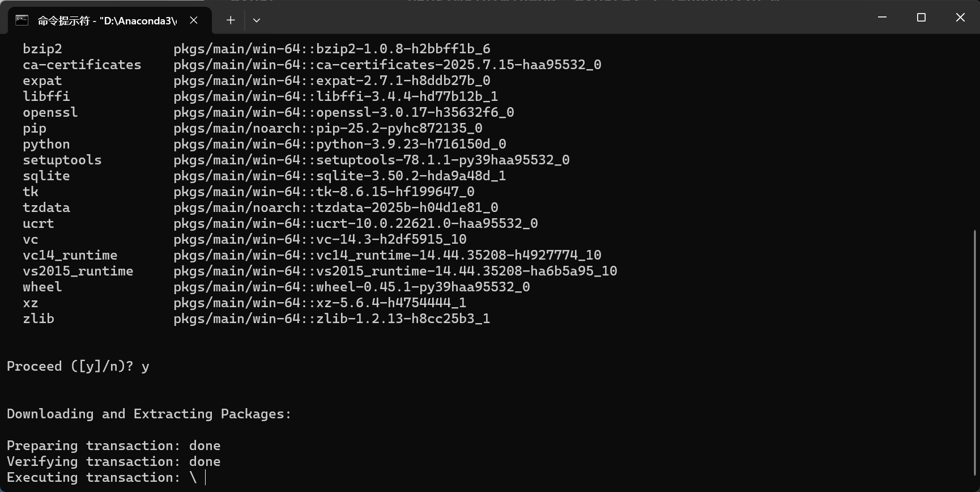Click the "Downloading and Extracting Packages:" line
This screenshot has width=980, height=492.
(148, 414)
